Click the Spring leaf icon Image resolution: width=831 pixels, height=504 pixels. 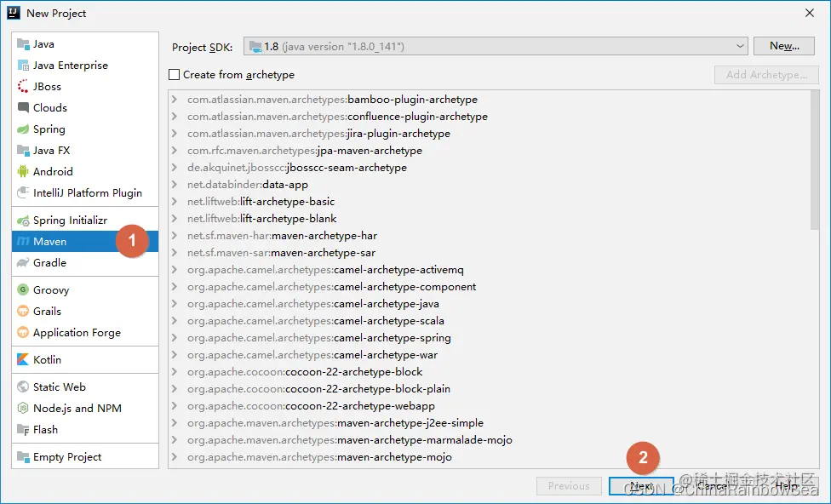23,129
